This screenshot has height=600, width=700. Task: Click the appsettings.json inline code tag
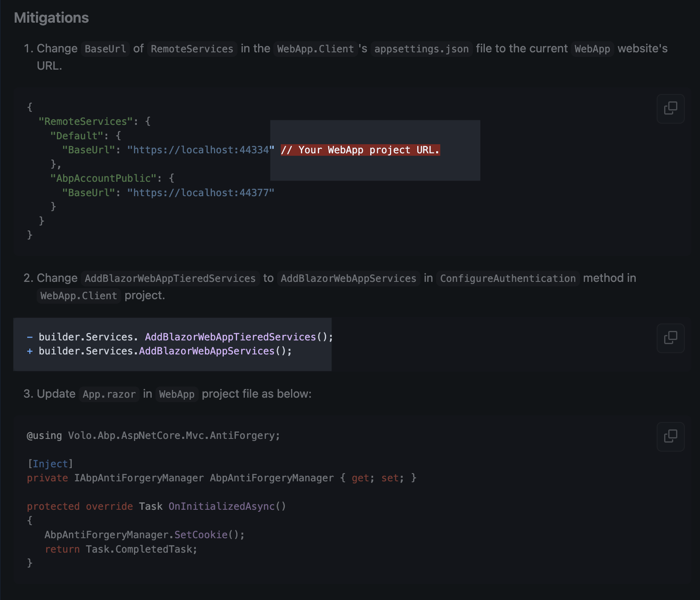pyautogui.click(x=421, y=49)
